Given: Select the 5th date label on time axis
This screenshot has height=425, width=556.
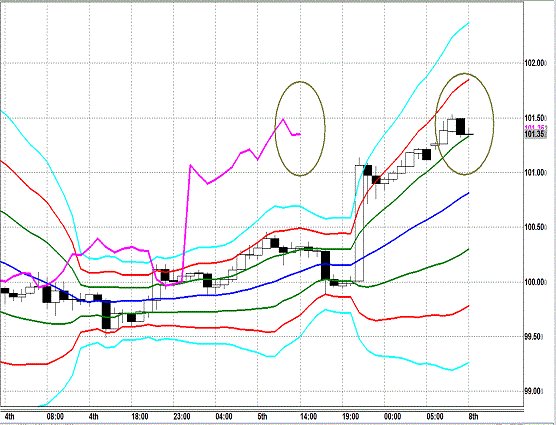Looking at the screenshot, I should (262, 416).
